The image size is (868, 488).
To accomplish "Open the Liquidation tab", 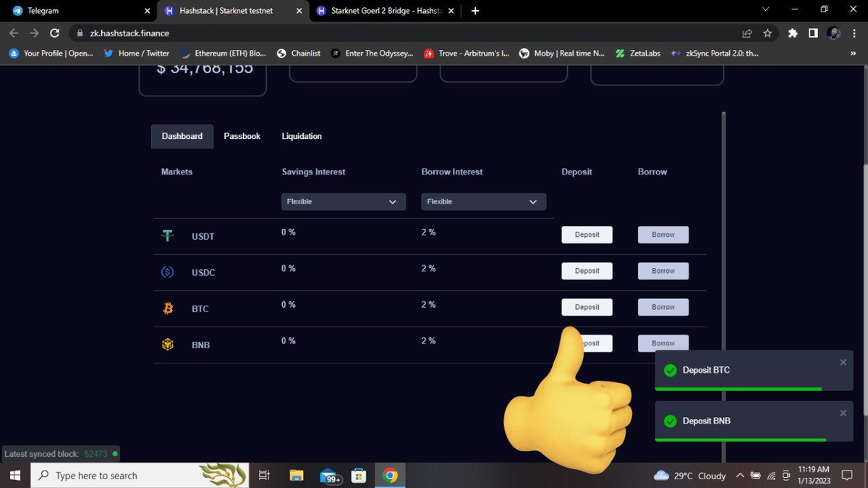I will point(302,136).
